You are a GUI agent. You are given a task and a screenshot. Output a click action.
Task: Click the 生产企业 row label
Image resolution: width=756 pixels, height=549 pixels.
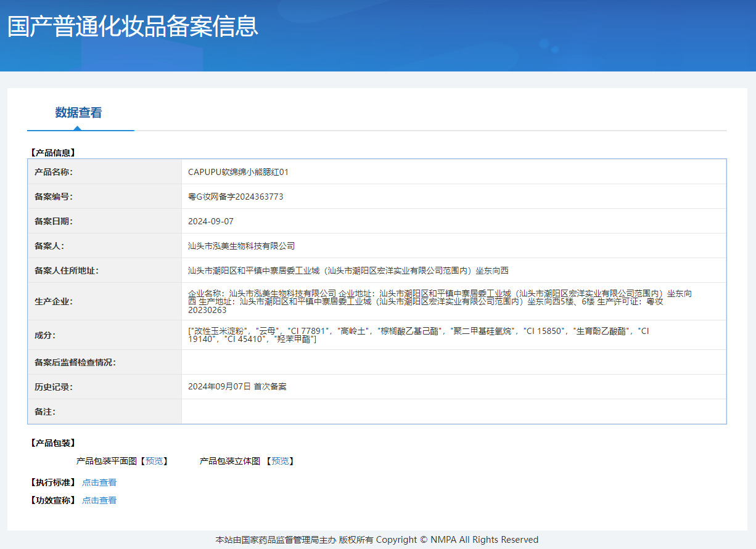tap(54, 301)
